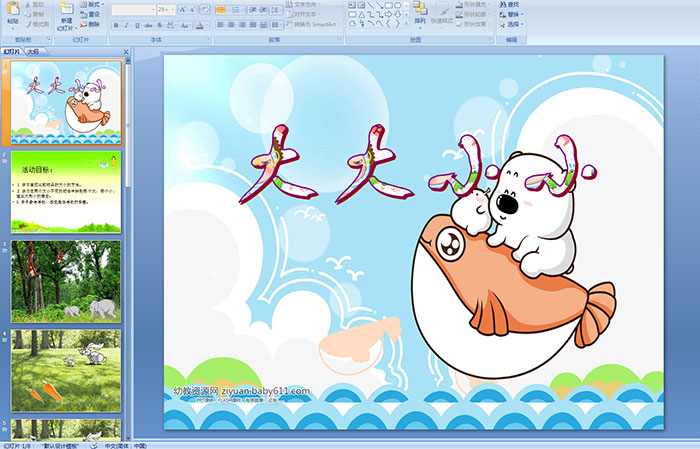Open Shape Effects (形状效果) menu
Image resolution: width=700 pixels, height=449 pixels.
click(x=472, y=24)
